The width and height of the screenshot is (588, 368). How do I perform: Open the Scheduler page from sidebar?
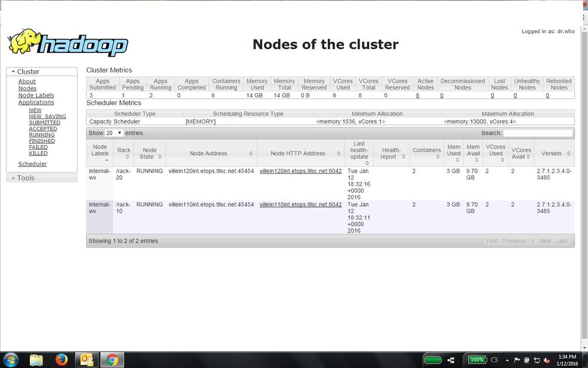(x=32, y=164)
